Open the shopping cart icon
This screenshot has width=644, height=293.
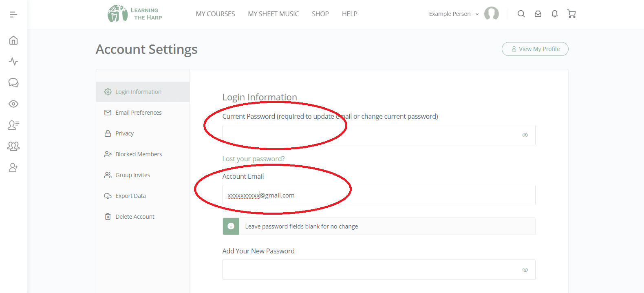coord(571,14)
